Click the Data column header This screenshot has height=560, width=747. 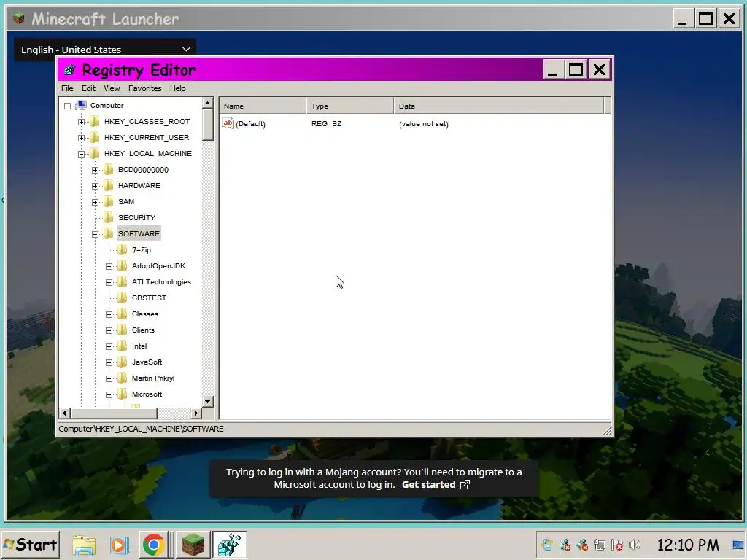coord(499,106)
